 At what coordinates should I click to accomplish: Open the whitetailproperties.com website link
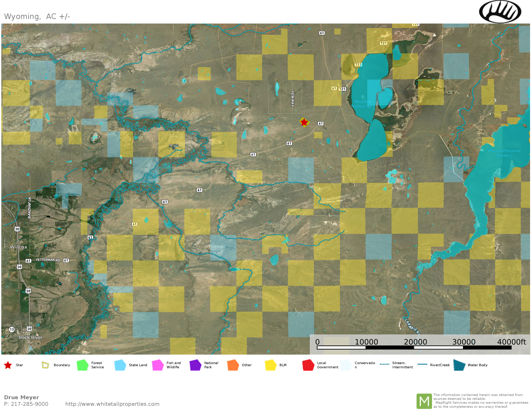pyautogui.click(x=112, y=404)
